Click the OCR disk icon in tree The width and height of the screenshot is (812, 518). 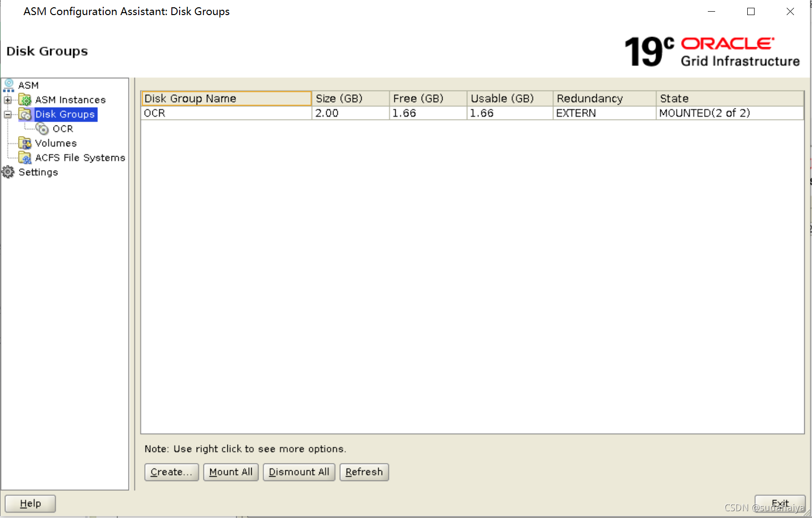coord(42,129)
